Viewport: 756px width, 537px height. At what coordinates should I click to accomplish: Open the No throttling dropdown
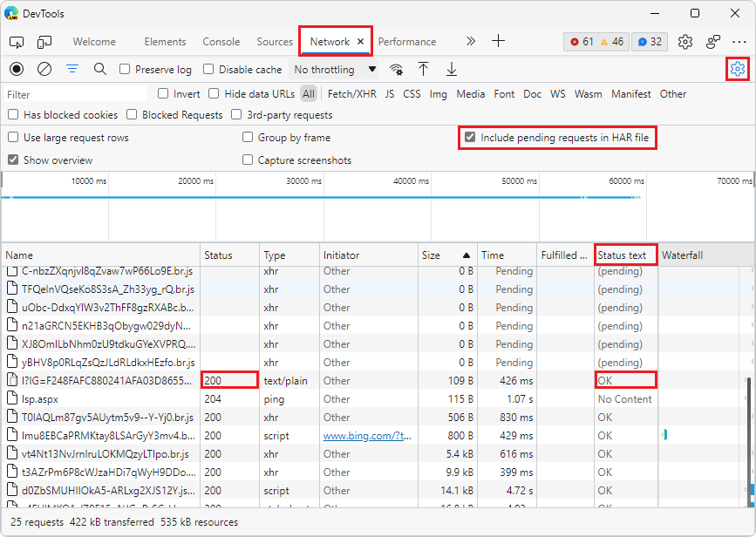[x=334, y=70]
